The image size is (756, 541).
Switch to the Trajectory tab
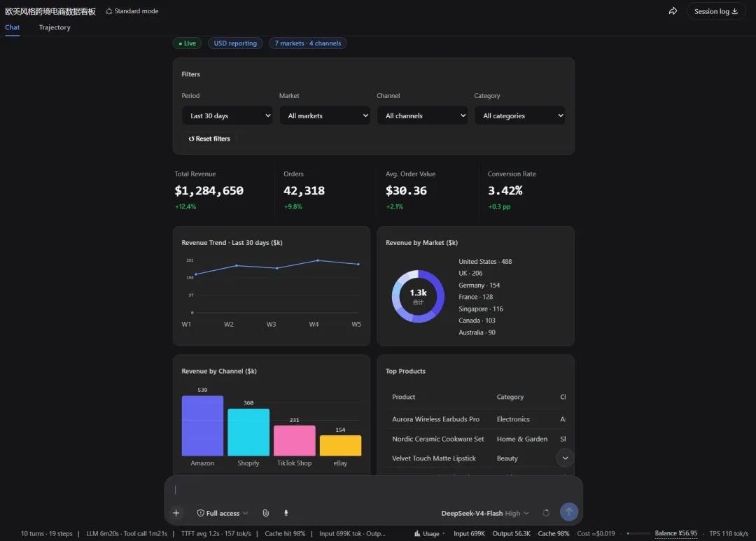pos(55,27)
